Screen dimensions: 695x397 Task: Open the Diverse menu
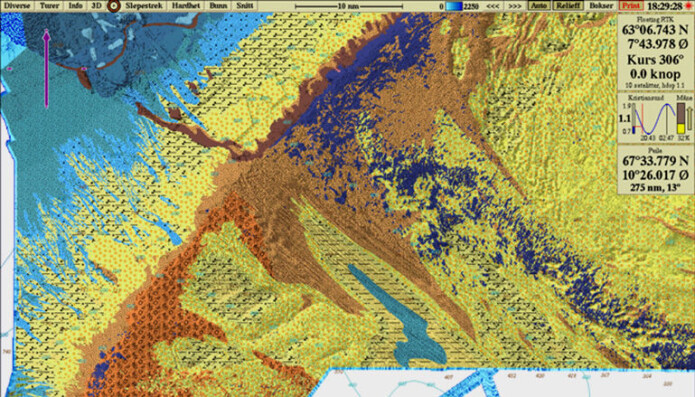tap(17, 6)
